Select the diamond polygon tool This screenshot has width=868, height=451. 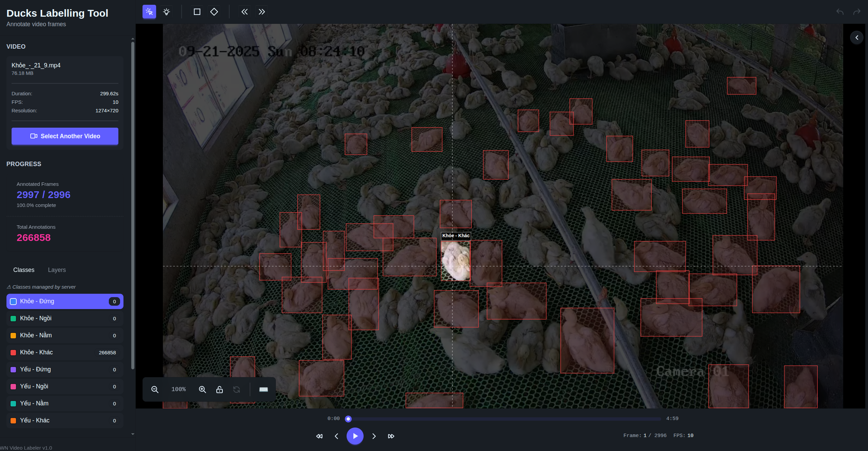pyautogui.click(x=214, y=12)
